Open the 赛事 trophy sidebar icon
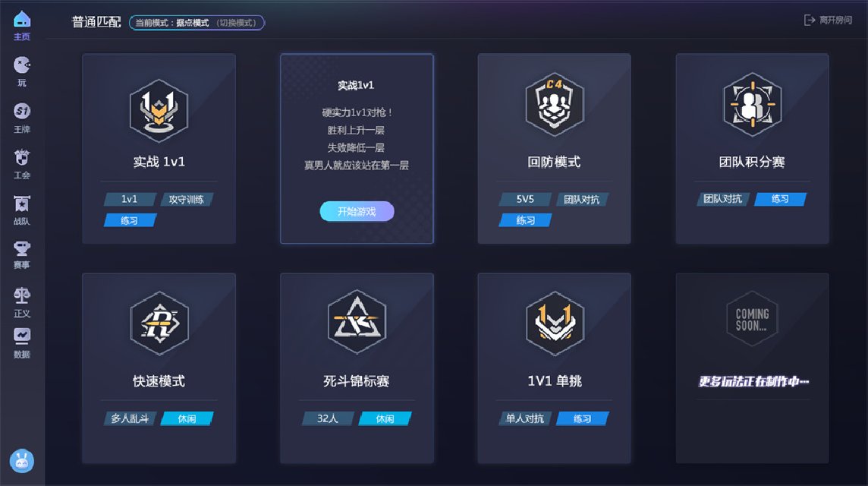 [22, 254]
